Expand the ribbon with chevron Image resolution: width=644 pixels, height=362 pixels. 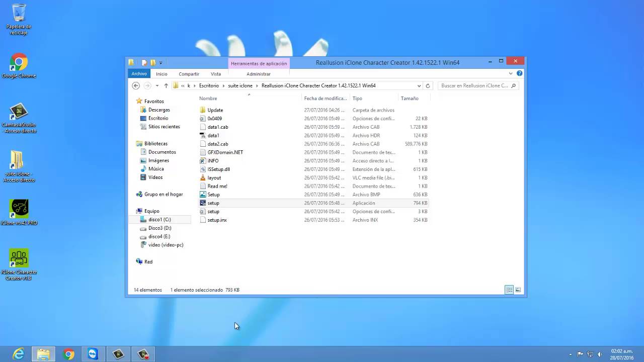tap(511, 73)
